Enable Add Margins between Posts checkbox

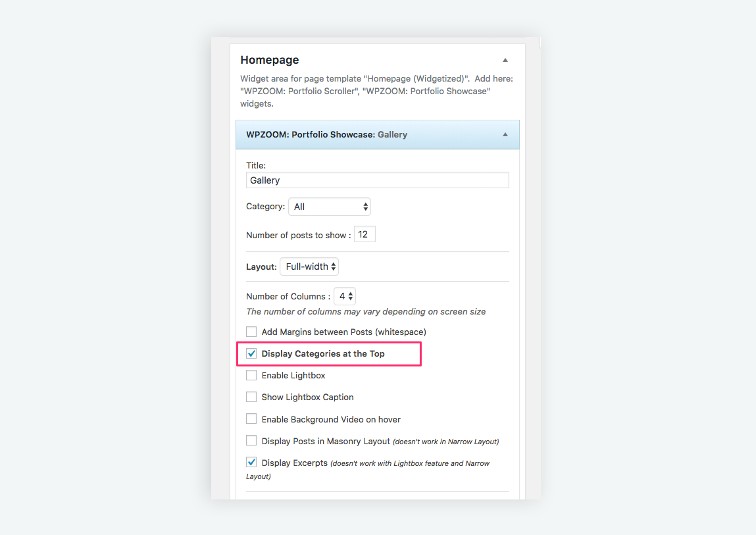[251, 332]
